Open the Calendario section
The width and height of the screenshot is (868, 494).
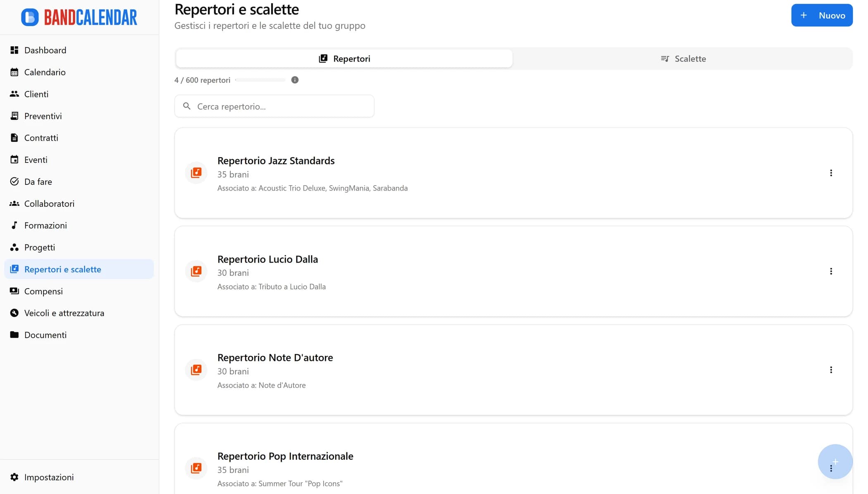click(x=14, y=72)
